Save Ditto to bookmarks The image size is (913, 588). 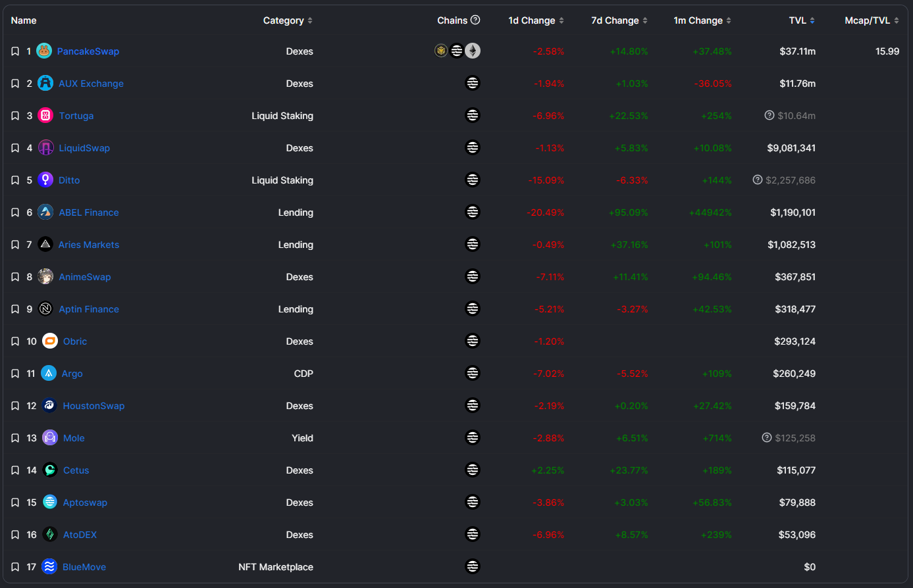pos(15,180)
